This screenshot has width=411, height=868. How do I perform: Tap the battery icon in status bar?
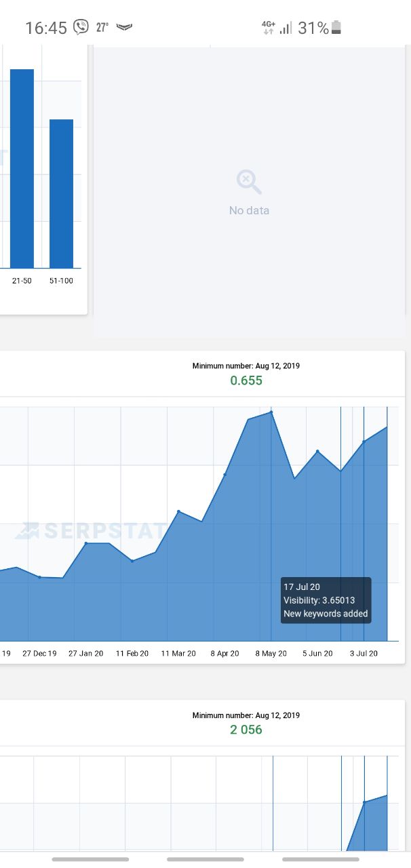[x=336, y=28]
